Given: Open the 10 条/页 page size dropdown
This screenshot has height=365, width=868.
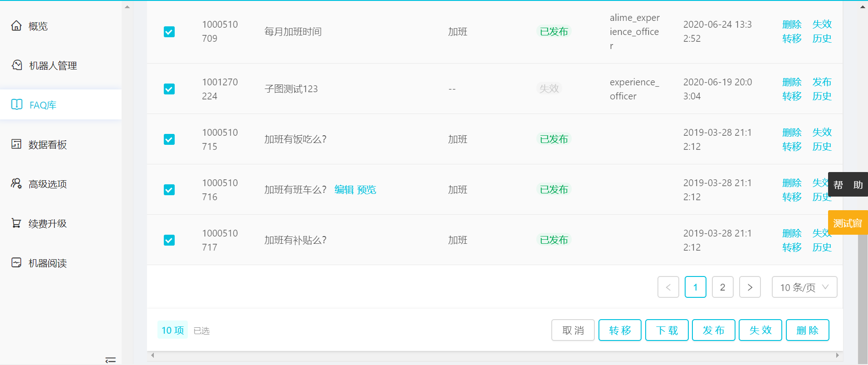Looking at the screenshot, I should click(x=804, y=287).
